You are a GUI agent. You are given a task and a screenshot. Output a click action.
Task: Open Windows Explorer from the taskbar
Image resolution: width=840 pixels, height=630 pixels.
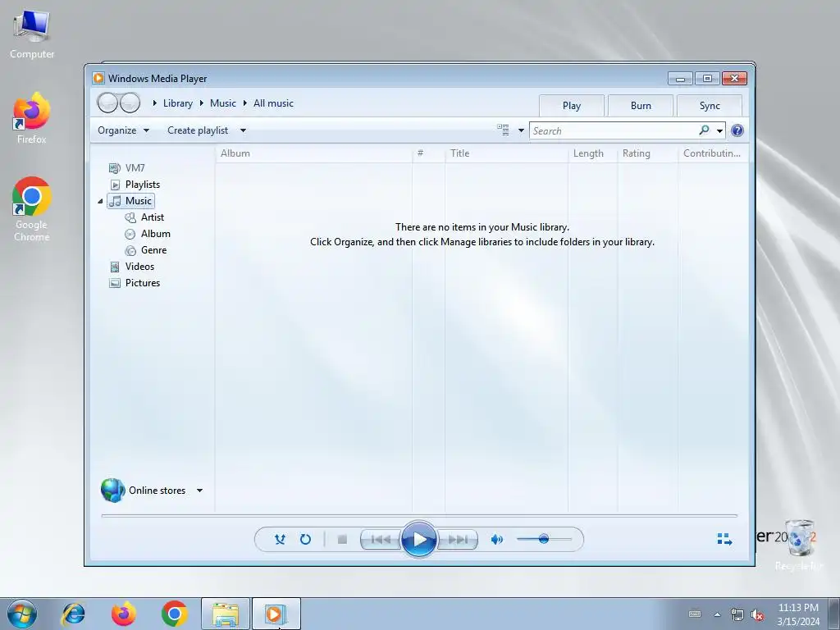225,614
